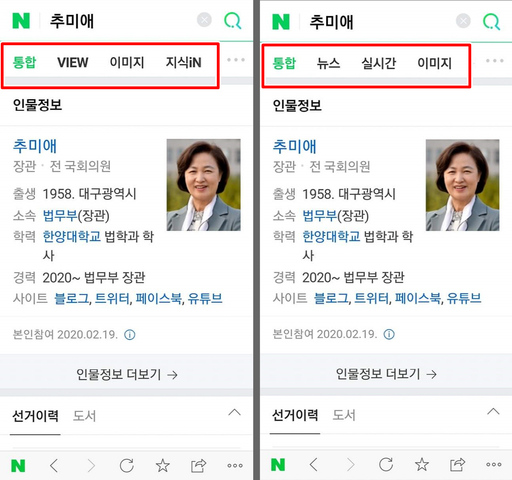Switch to VIEW tab in left screen
Screen dimensions: 512x480
73,62
